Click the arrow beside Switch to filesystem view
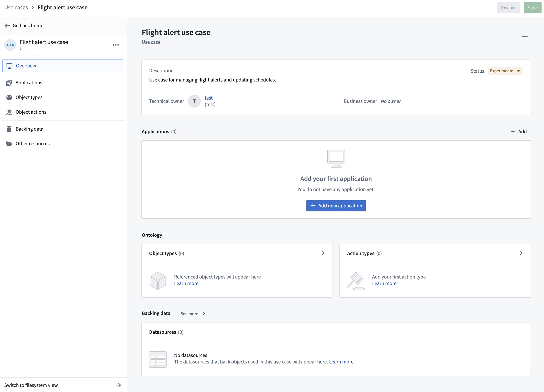The width and height of the screenshot is (544, 392). pos(118,385)
